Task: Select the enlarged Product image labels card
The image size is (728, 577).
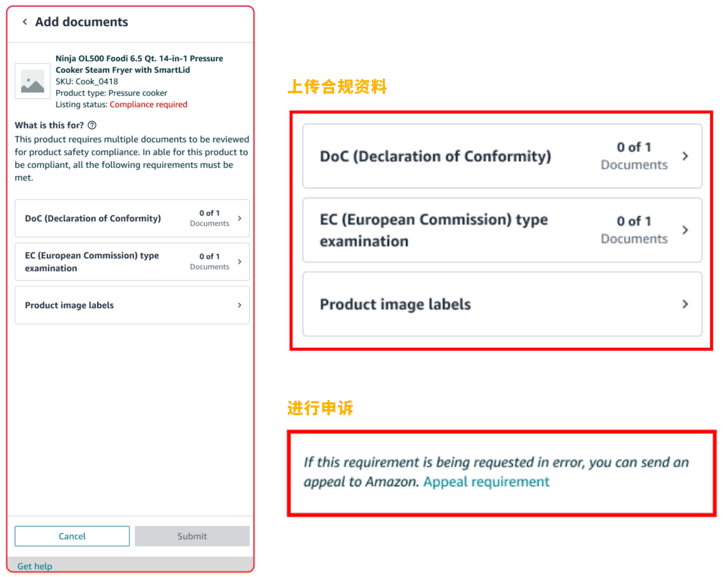Action: click(502, 304)
